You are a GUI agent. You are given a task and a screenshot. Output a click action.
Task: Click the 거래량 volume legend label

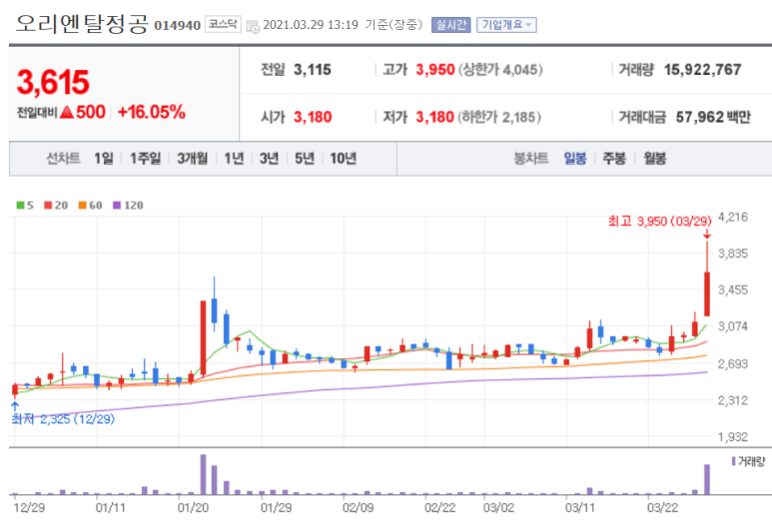748,461
